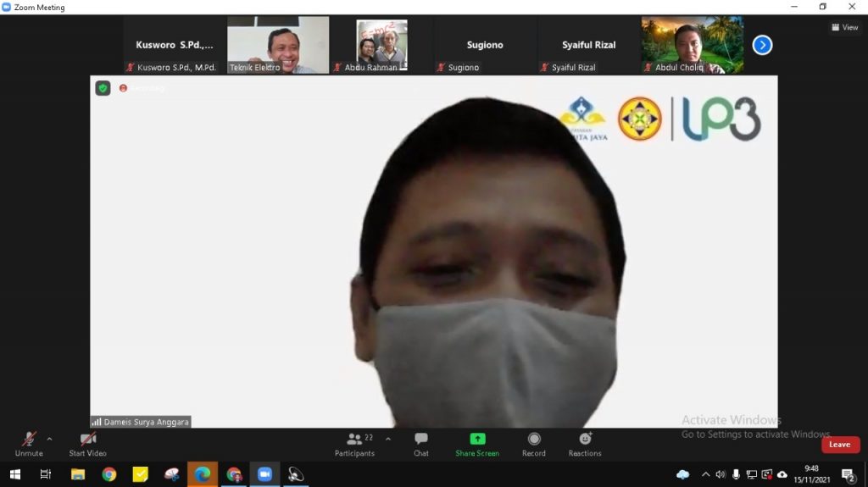Show hidden system tray icons
Image resolution: width=868 pixels, height=487 pixels.
705,474
